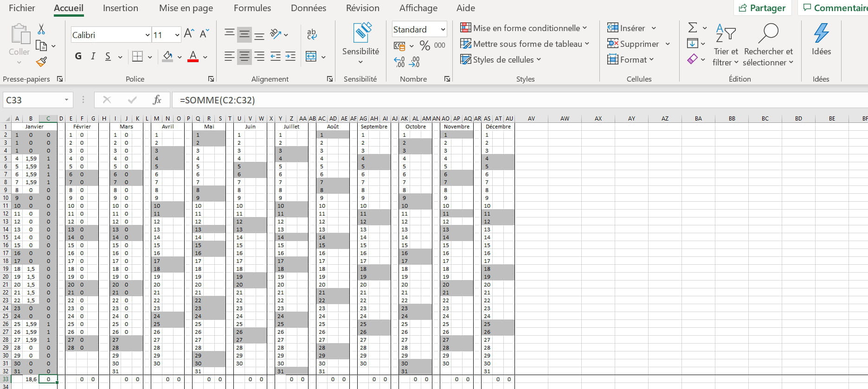868x389 pixels.
Task: Click the red font color swatch
Action: pyautogui.click(x=193, y=57)
